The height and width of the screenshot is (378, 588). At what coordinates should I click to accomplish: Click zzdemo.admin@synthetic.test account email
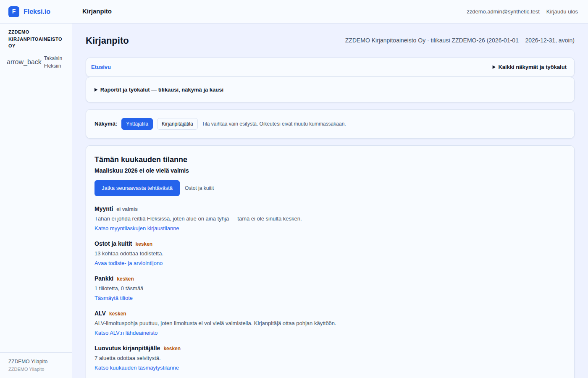click(503, 12)
